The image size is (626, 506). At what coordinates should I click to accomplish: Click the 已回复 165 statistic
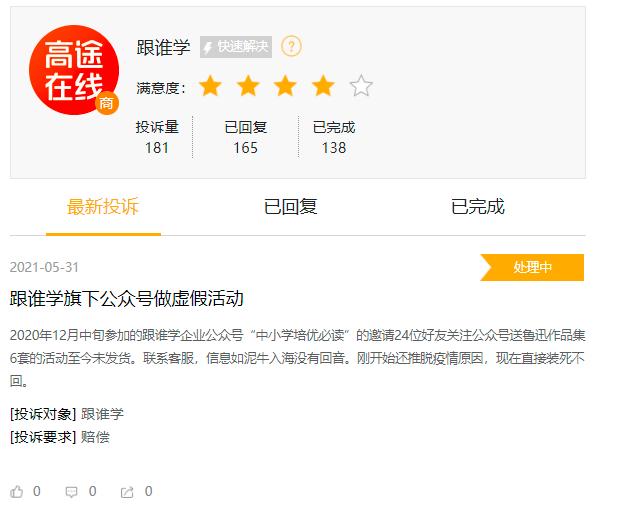click(x=246, y=137)
